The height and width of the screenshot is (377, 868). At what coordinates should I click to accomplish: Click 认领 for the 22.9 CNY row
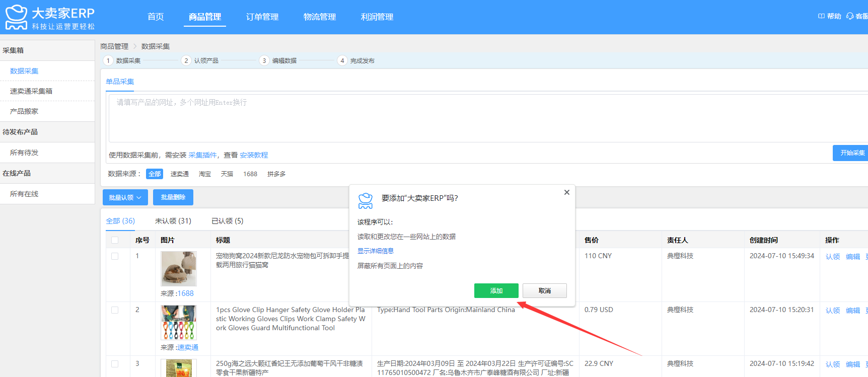pyautogui.click(x=833, y=364)
